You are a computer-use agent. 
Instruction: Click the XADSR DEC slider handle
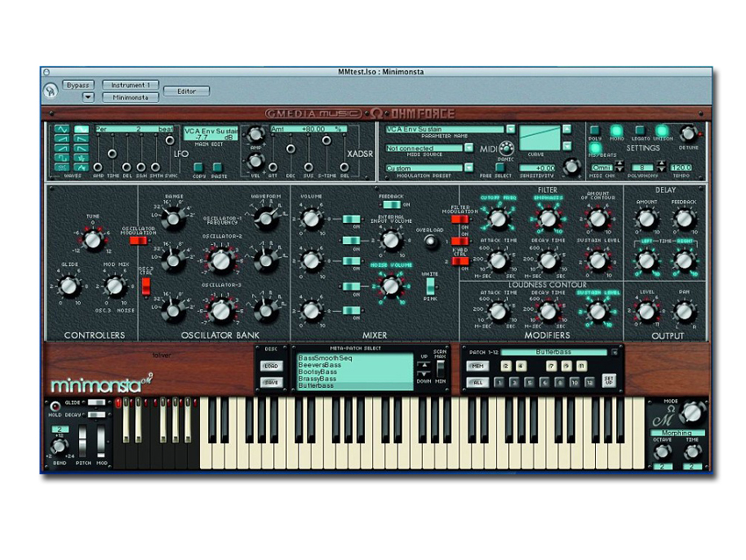click(x=291, y=149)
